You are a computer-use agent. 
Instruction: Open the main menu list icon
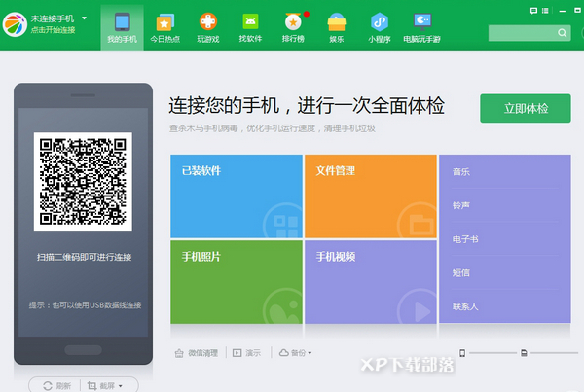tap(545, 11)
